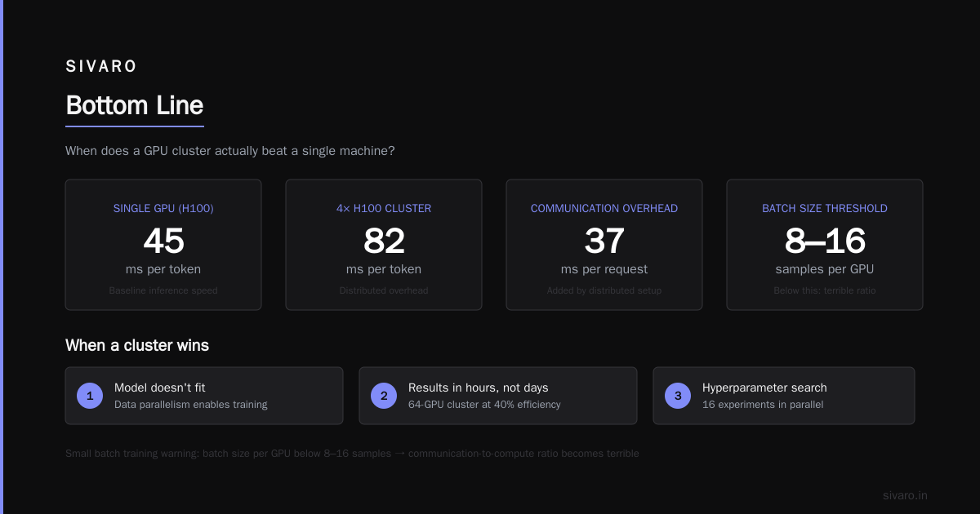Click the Below this: terrible ratio caption
The image size is (980, 514).
click(825, 290)
